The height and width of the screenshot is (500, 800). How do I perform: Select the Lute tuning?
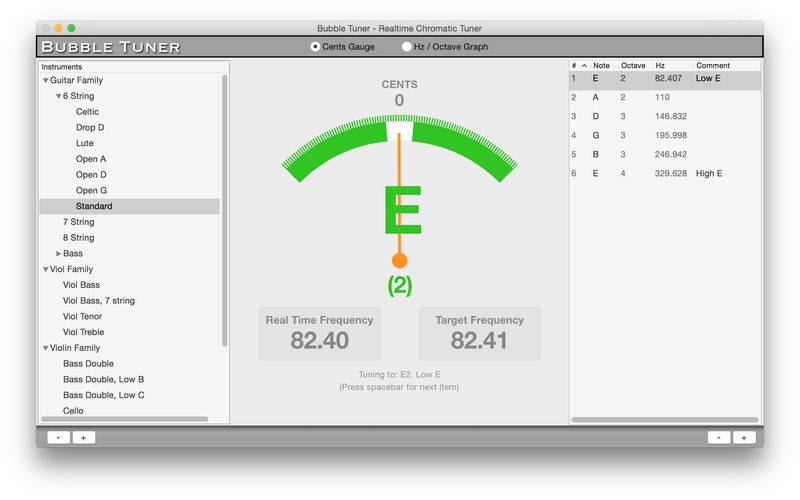tap(85, 143)
